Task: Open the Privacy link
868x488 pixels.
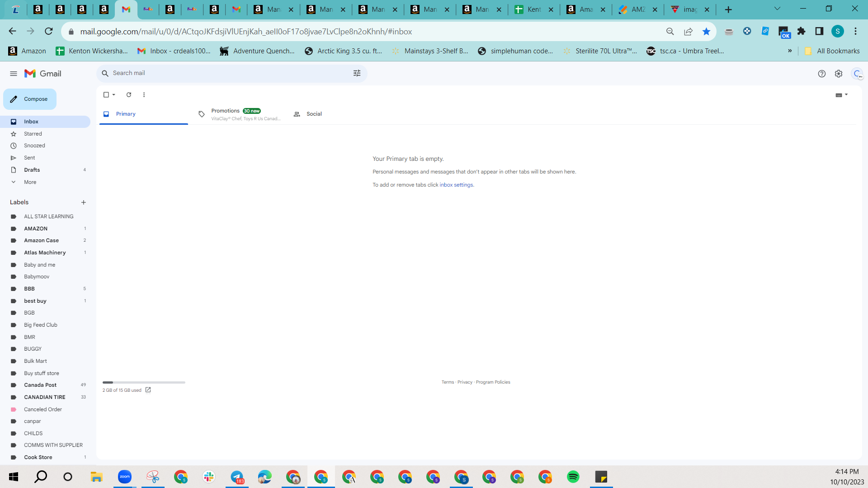Action: point(465,382)
